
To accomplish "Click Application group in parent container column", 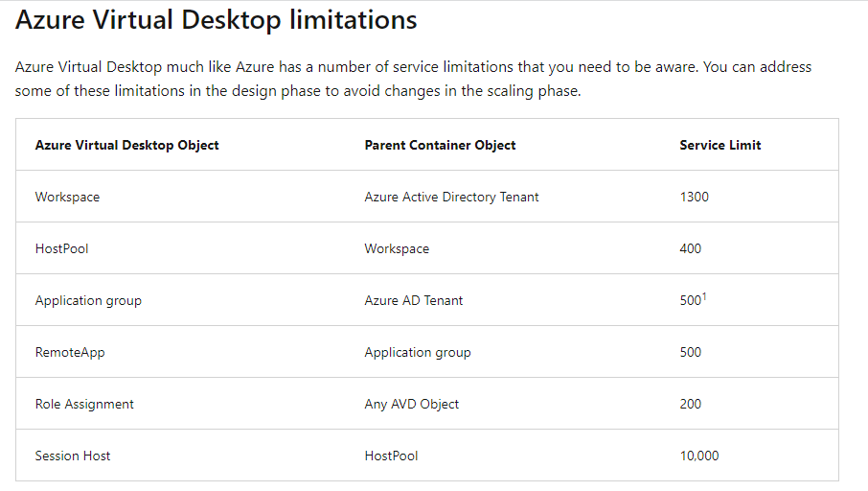I will 418,353.
